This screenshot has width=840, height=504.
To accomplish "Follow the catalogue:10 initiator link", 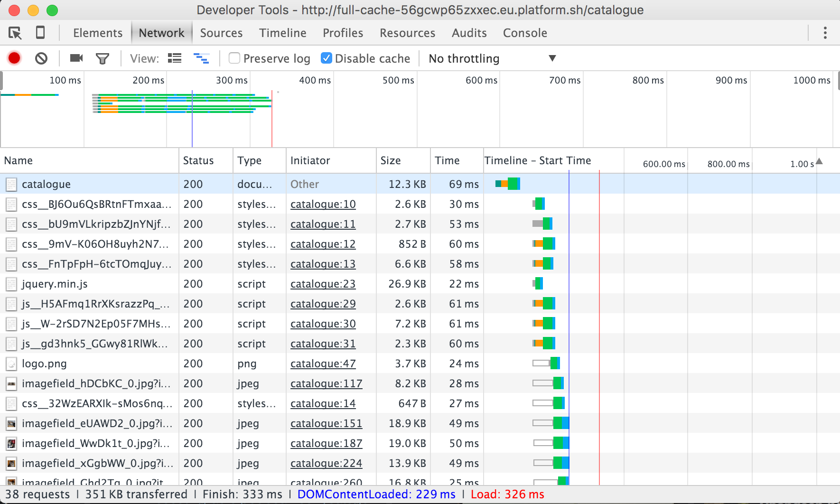I will (323, 204).
